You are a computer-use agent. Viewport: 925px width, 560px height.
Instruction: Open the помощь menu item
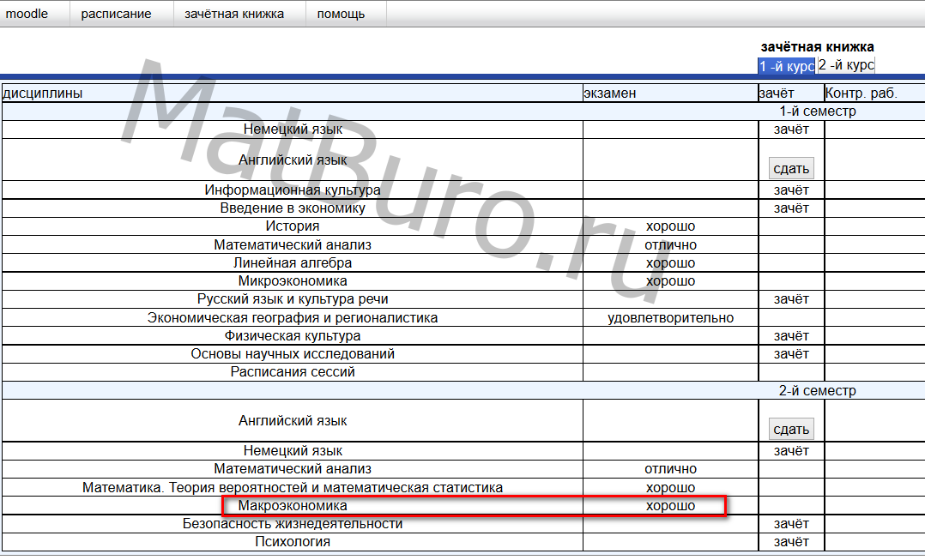pos(341,14)
